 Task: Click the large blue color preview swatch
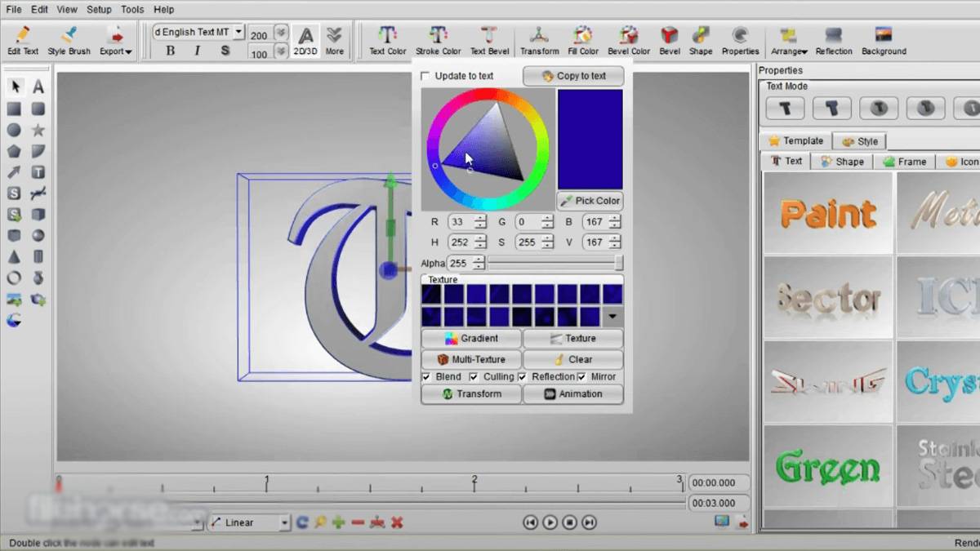tap(590, 139)
